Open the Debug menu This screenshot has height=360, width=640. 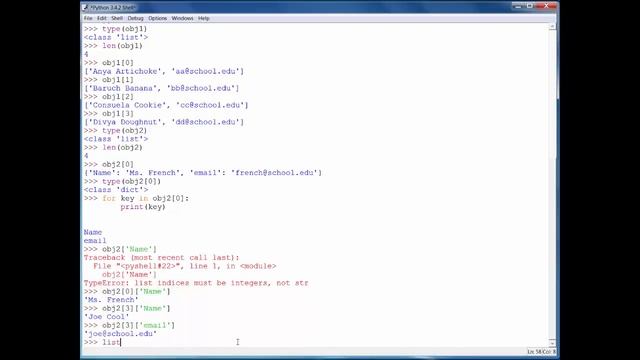click(x=136, y=18)
